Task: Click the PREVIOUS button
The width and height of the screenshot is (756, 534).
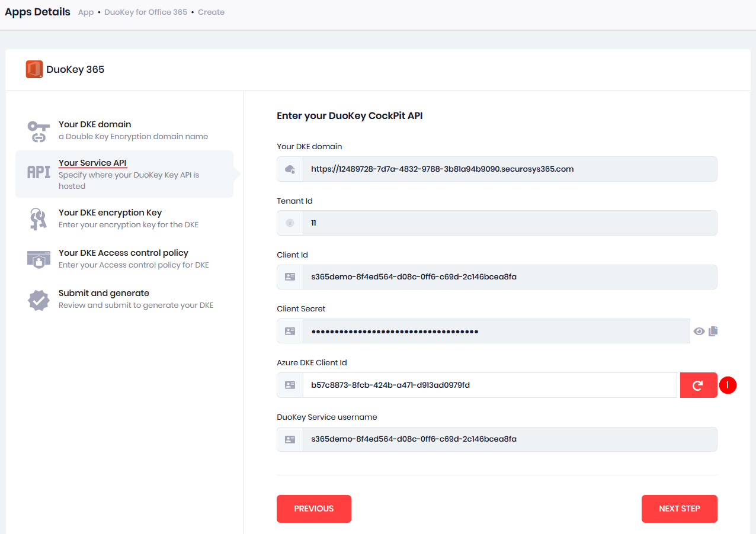Action: [x=314, y=509]
